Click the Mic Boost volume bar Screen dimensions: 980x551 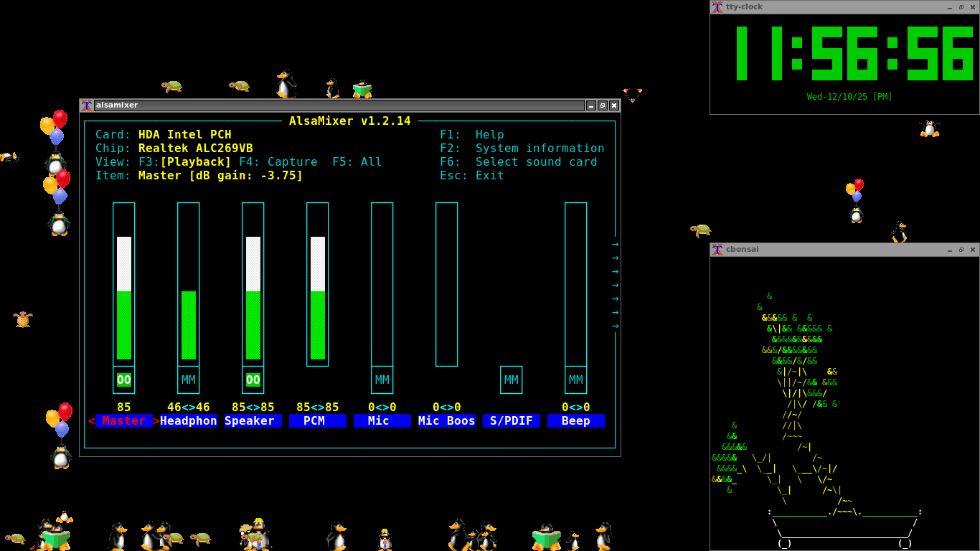point(447,284)
